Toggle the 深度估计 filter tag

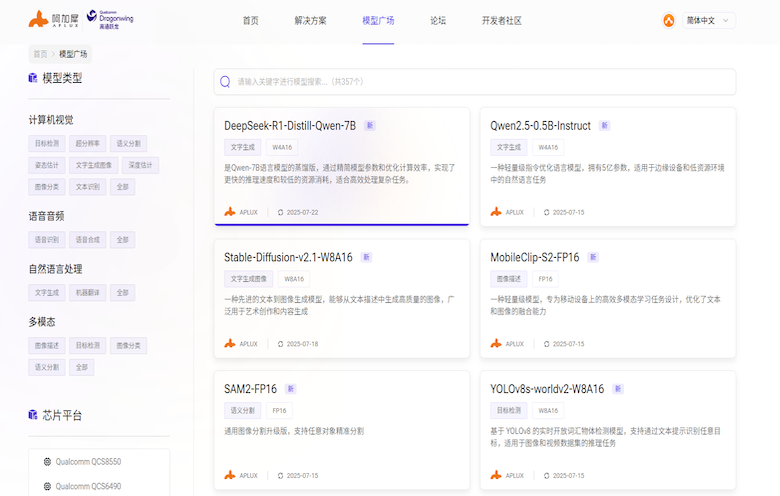tap(140, 165)
